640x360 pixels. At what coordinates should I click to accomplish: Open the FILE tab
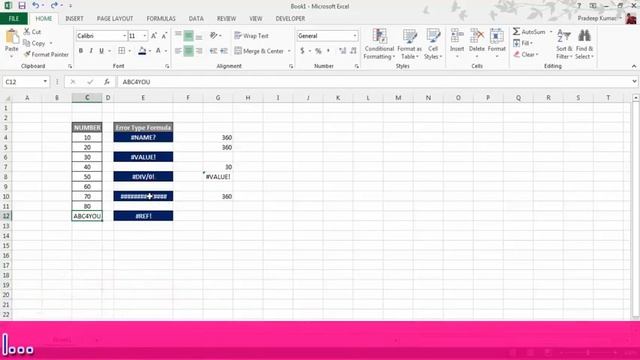(x=14, y=19)
